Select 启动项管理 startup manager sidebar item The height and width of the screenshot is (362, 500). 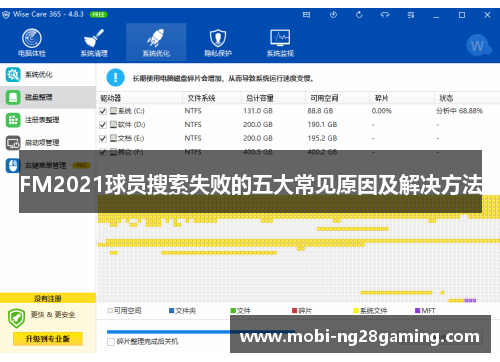click(48, 143)
